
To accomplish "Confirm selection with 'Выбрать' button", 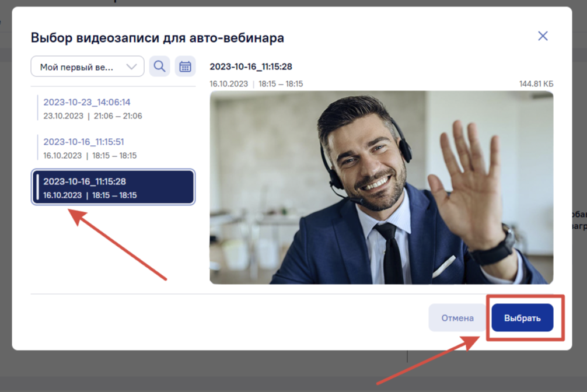I will tap(522, 318).
